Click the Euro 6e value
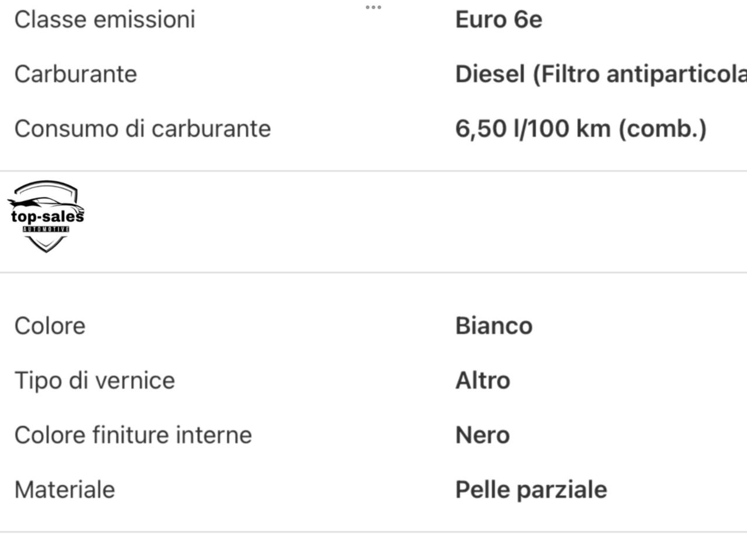 coord(498,19)
